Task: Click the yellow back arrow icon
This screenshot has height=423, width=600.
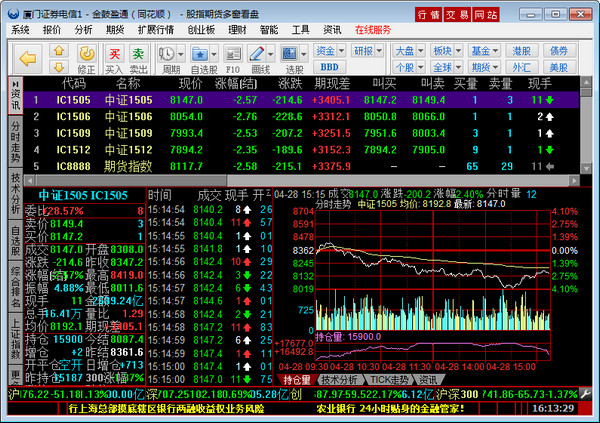Action: tap(28, 59)
